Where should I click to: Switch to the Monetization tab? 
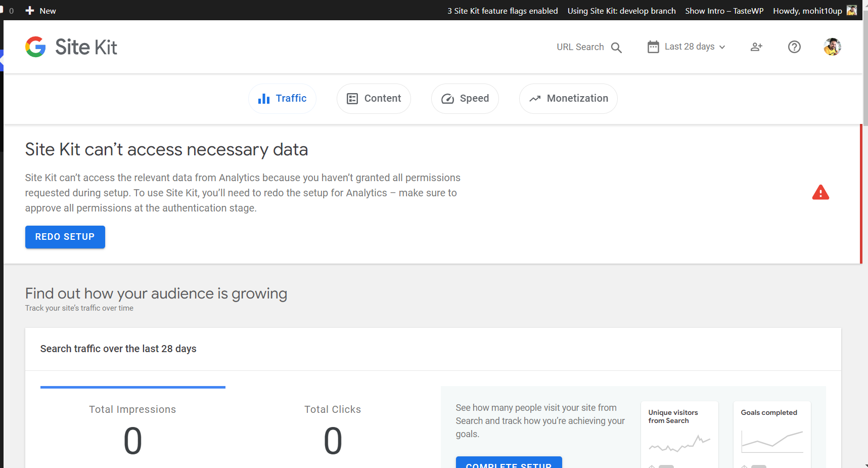point(568,99)
